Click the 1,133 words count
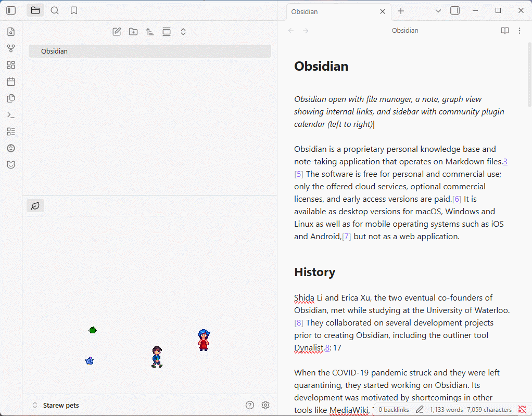The height and width of the screenshot is (416, 532). 446,410
